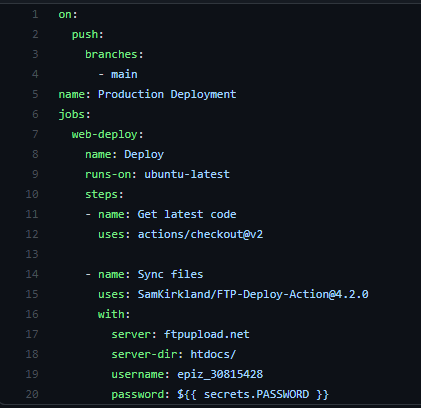The width and height of the screenshot is (421, 408).
Task: Click the 'branches:' key
Action: click(114, 54)
